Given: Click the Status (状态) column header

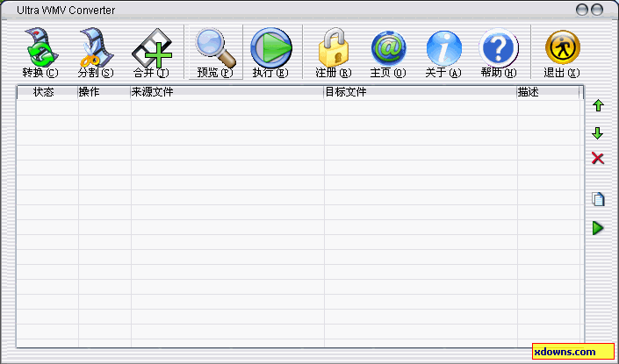Looking at the screenshot, I should [47, 92].
